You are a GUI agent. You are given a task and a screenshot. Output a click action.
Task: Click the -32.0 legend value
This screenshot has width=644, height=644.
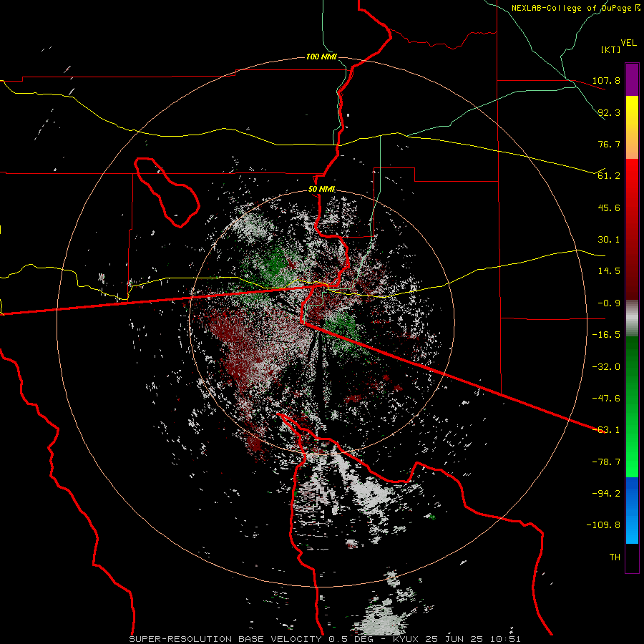pyautogui.click(x=606, y=367)
